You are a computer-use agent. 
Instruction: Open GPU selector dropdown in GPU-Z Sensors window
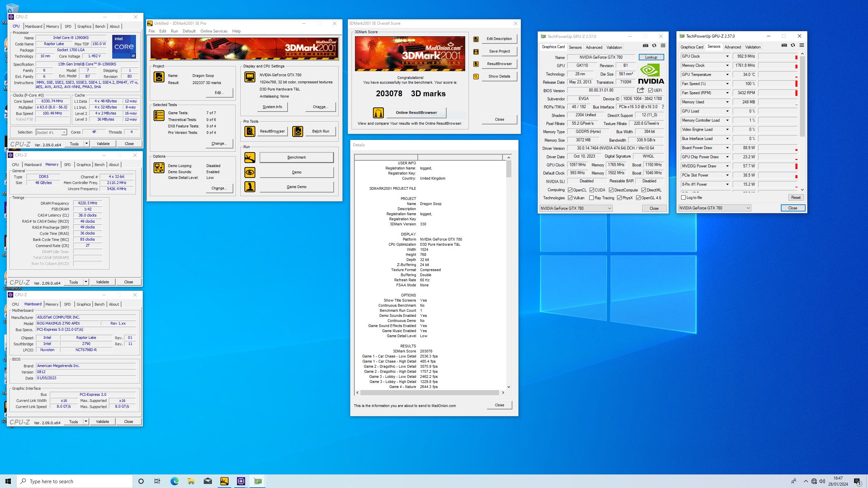click(x=715, y=208)
